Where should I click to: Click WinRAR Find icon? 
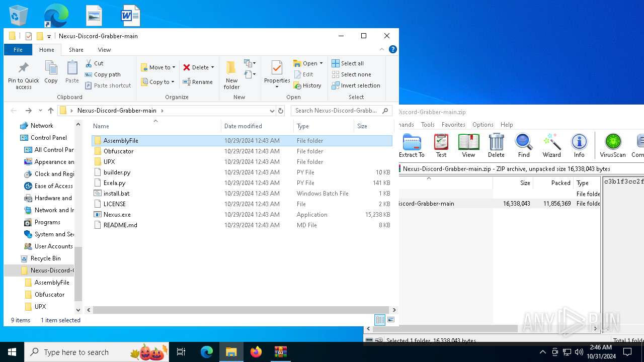(524, 146)
